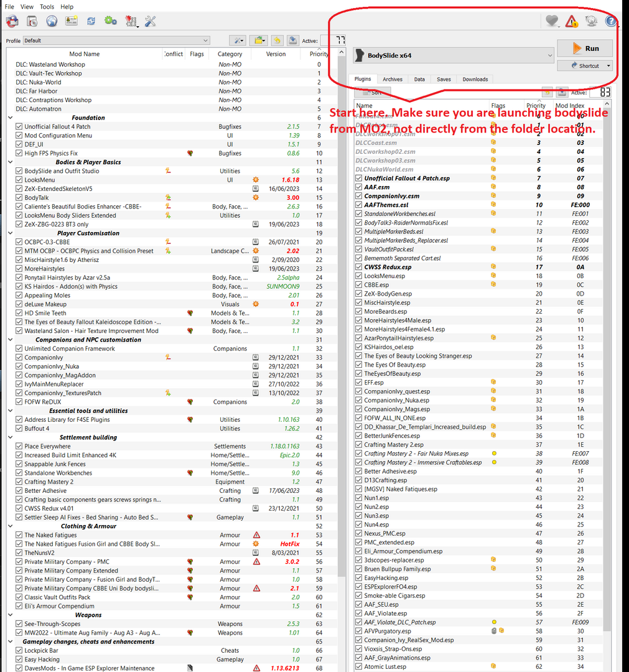
Task: Toggle the DEF_UI mod checkbox
Action: tap(19, 144)
